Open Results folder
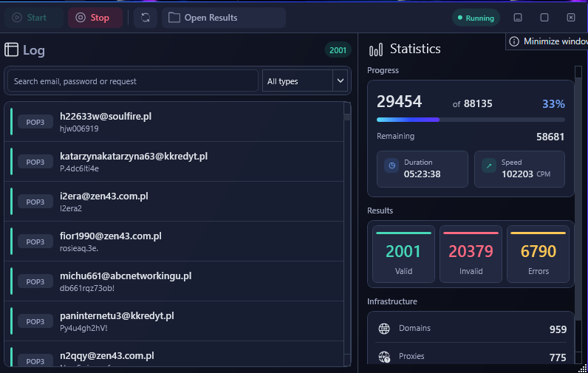 click(x=224, y=18)
